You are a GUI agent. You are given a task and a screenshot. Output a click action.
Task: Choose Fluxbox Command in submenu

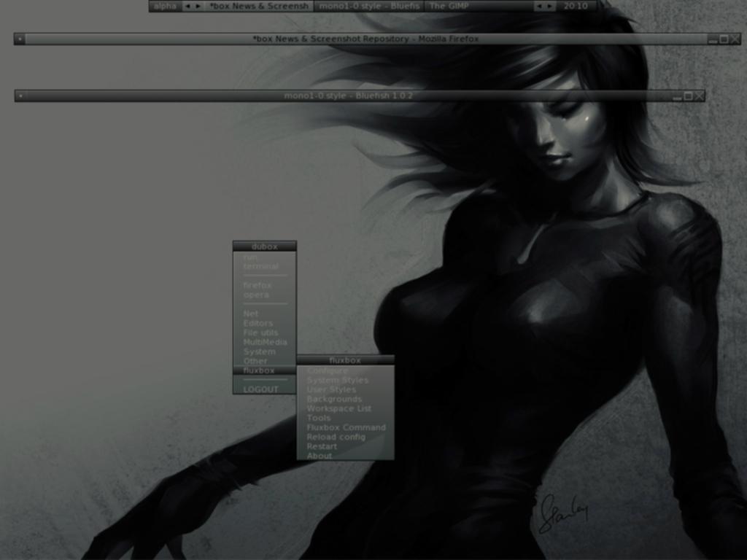[345, 427]
